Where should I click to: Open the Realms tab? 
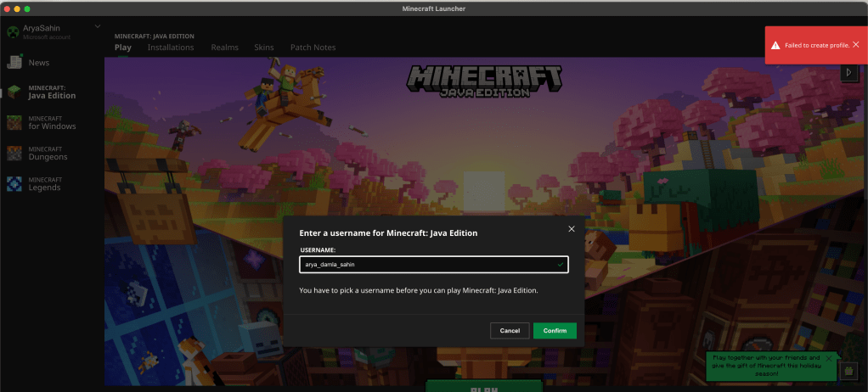point(224,48)
